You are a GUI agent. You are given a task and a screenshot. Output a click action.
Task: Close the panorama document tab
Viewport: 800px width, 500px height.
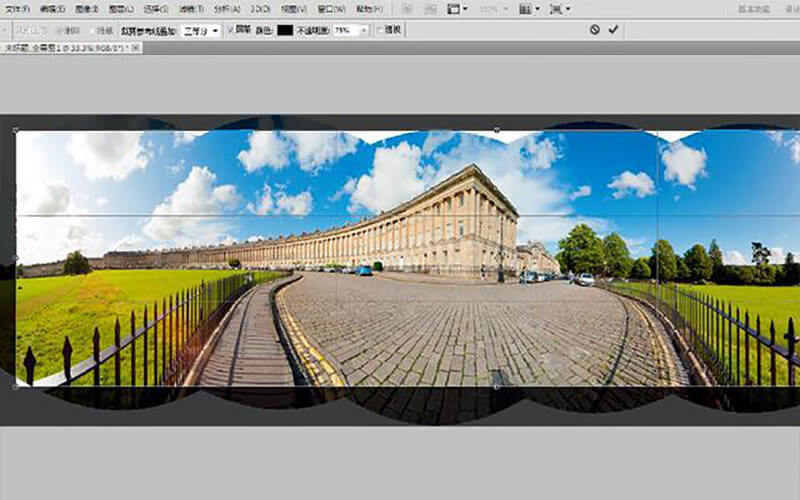[x=136, y=47]
